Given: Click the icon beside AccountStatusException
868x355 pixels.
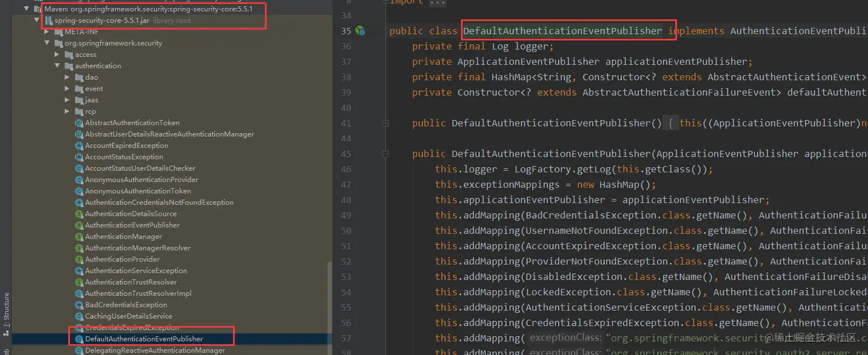Looking at the screenshot, I should pos(80,157).
